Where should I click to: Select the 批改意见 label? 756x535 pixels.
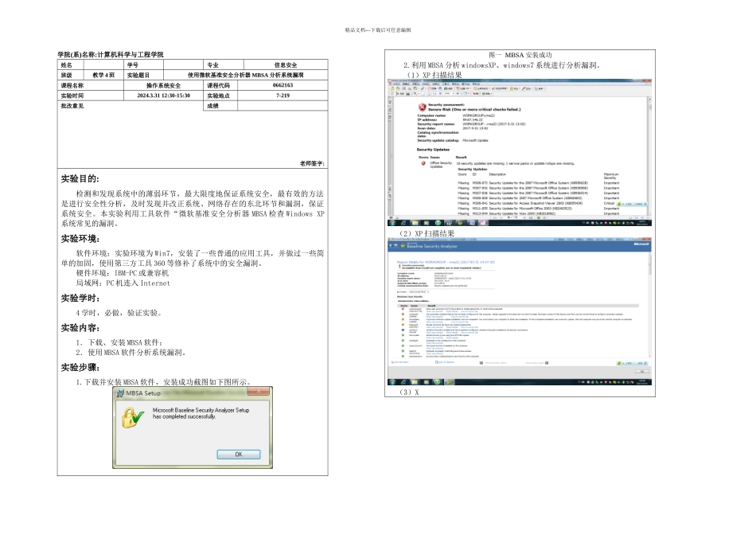pyautogui.click(x=72, y=106)
